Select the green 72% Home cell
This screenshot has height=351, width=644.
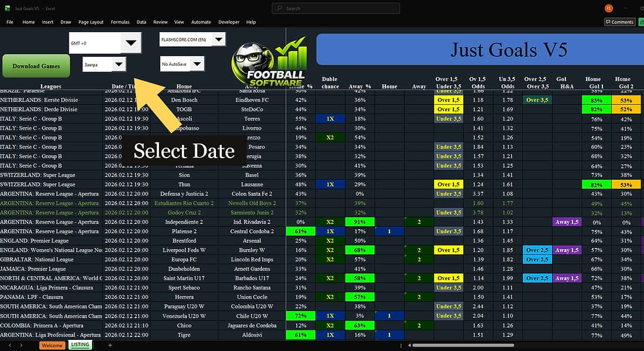(301, 316)
